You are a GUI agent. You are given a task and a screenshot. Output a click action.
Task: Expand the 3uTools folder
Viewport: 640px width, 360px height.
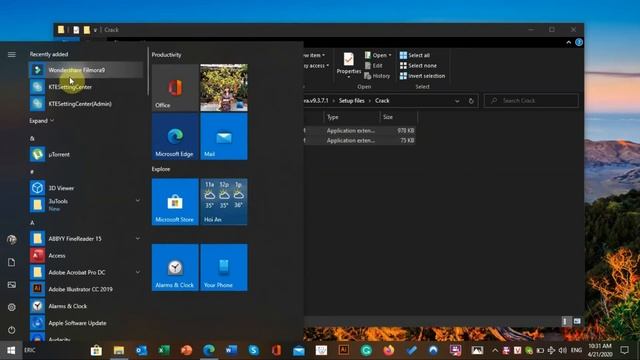pyautogui.click(x=138, y=200)
